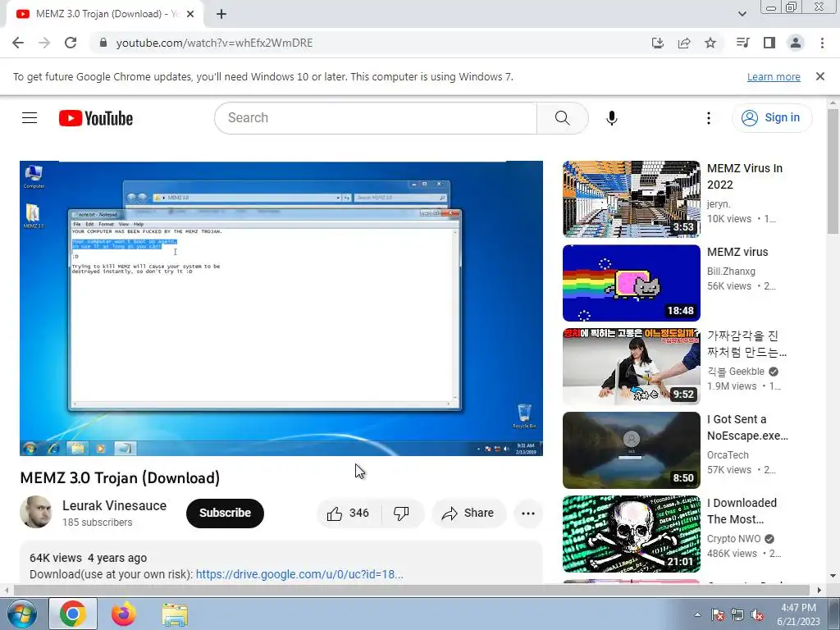This screenshot has height=630, width=840.
Task: Click the OrcaTech channel name
Action: [728, 454]
